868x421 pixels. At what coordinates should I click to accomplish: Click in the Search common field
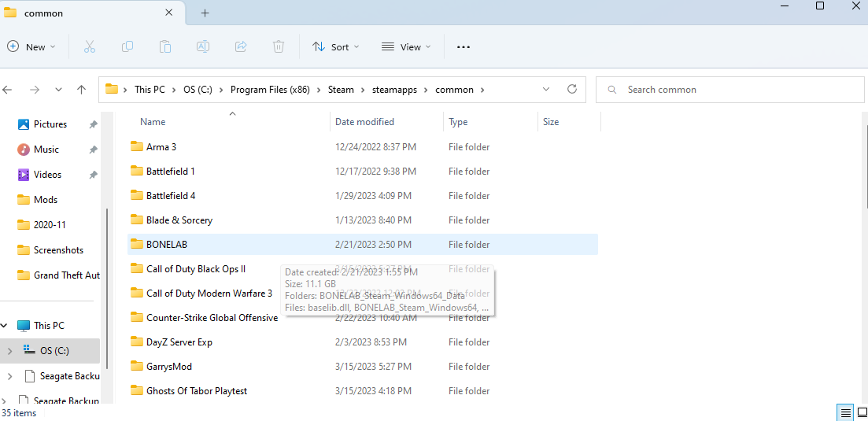[x=730, y=90]
